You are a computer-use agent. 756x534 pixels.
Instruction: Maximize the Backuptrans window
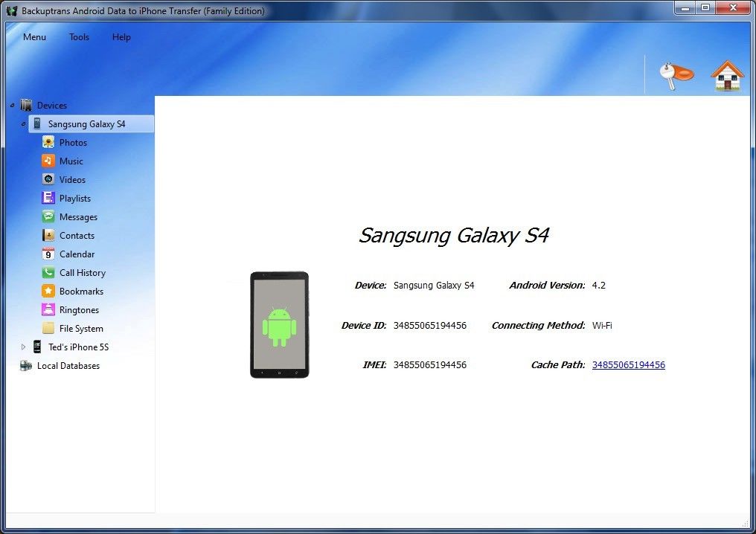705,8
